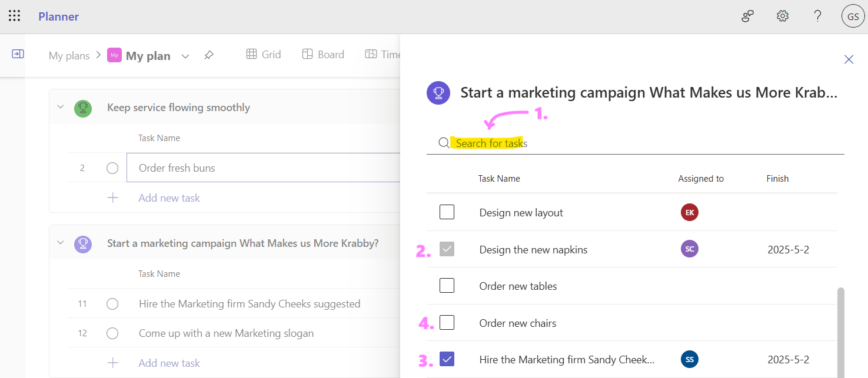The image size is (868, 378).
Task: Go to My plans breadcrumb link
Action: pyautogui.click(x=69, y=56)
